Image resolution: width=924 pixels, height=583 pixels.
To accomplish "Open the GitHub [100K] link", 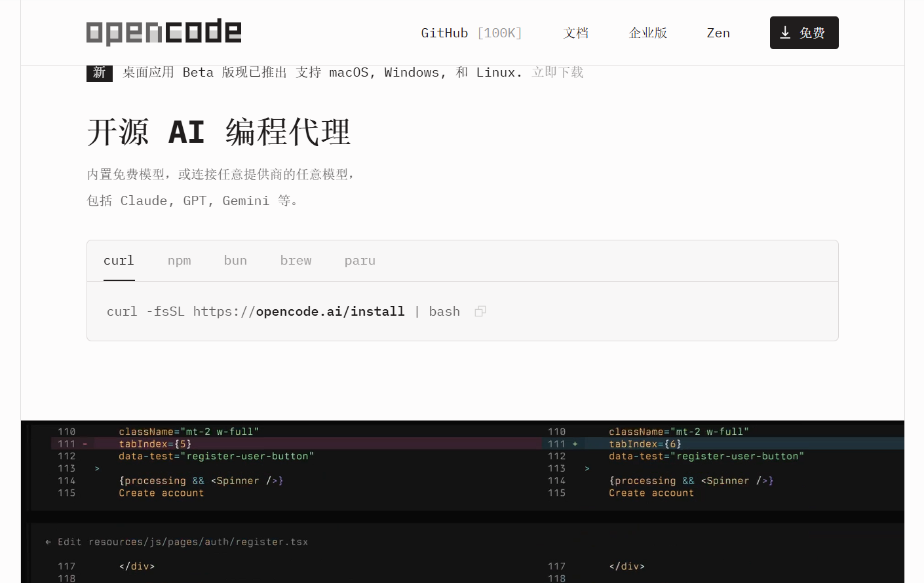I will click(471, 33).
